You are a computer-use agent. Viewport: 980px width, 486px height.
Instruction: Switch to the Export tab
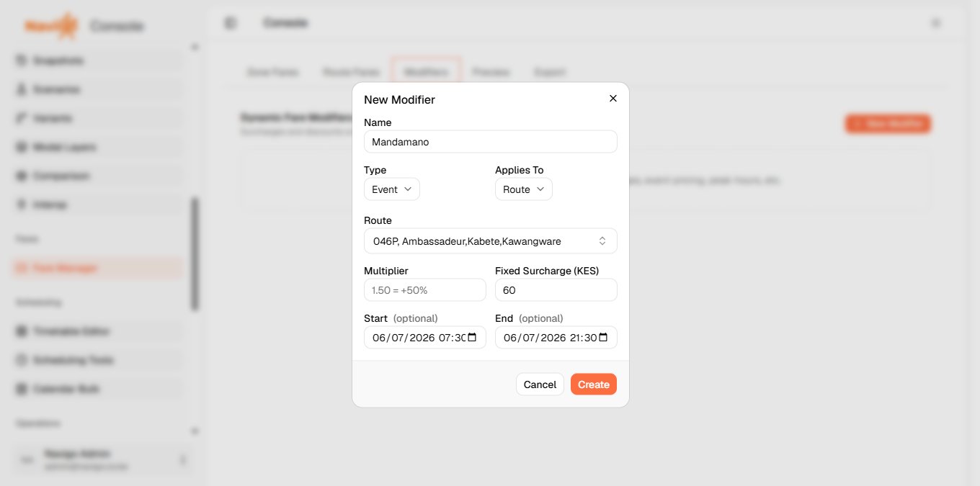click(x=550, y=72)
